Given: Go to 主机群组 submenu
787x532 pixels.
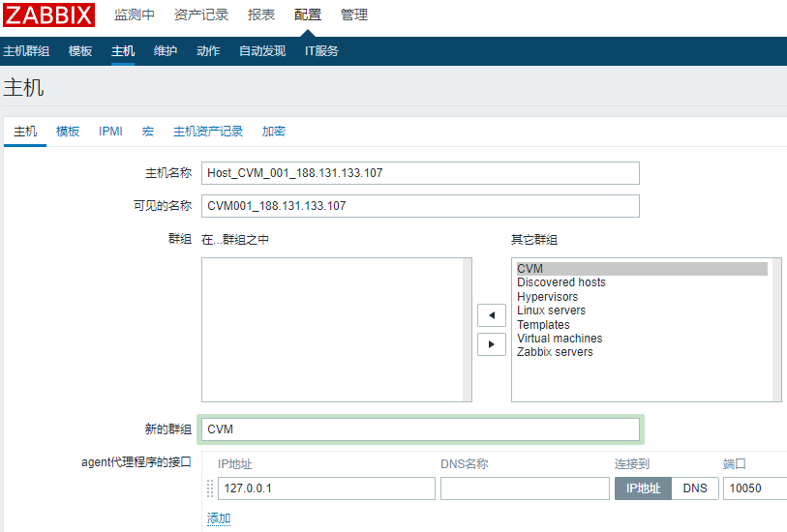Looking at the screenshot, I should (x=26, y=51).
